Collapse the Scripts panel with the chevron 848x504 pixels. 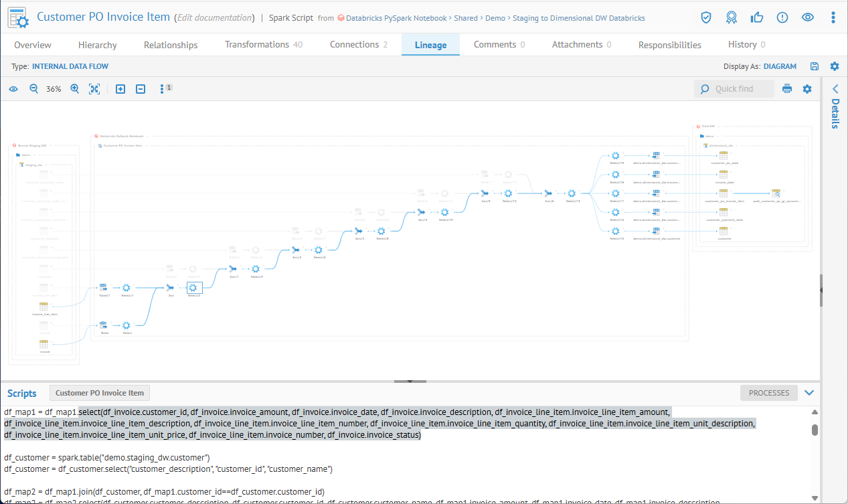pyautogui.click(x=809, y=393)
